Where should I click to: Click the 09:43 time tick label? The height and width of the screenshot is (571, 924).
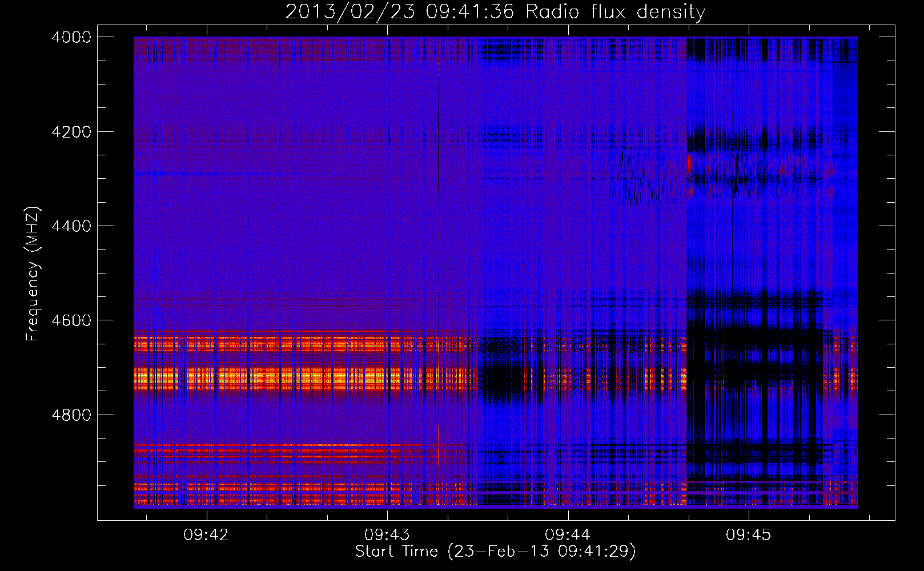click(387, 535)
